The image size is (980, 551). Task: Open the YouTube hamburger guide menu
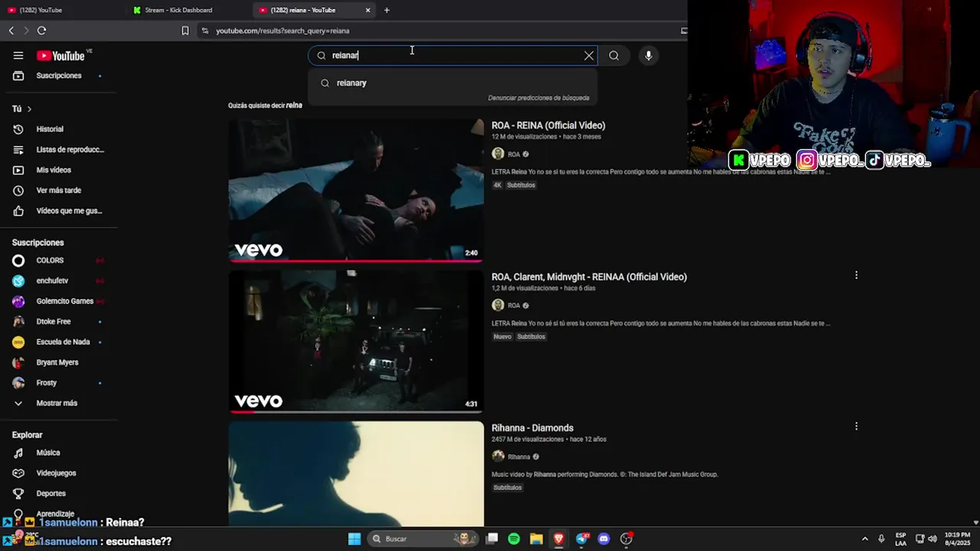tap(18, 55)
